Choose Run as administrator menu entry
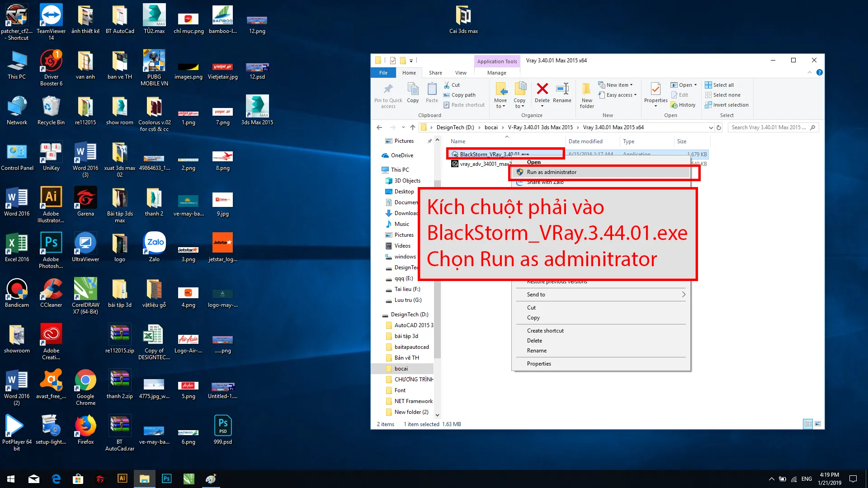This screenshot has height=488, width=868. 552,172
